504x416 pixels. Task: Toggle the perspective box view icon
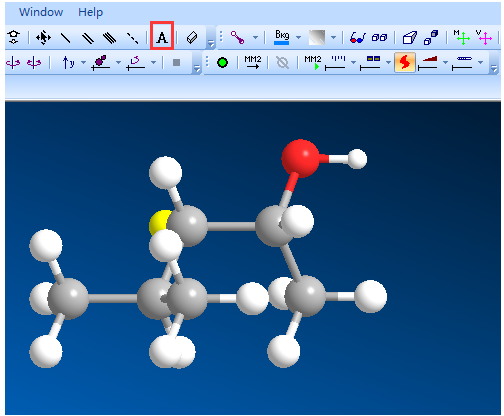(x=410, y=38)
